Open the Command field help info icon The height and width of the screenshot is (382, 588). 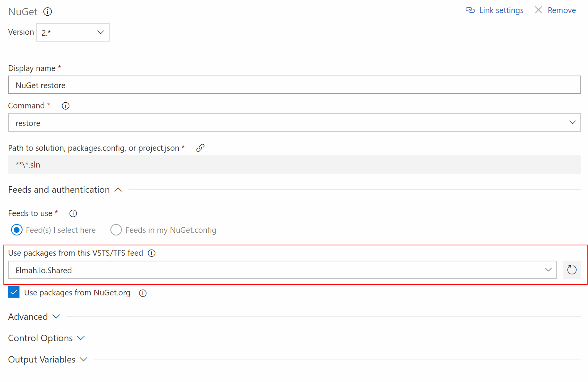[65, 106]
